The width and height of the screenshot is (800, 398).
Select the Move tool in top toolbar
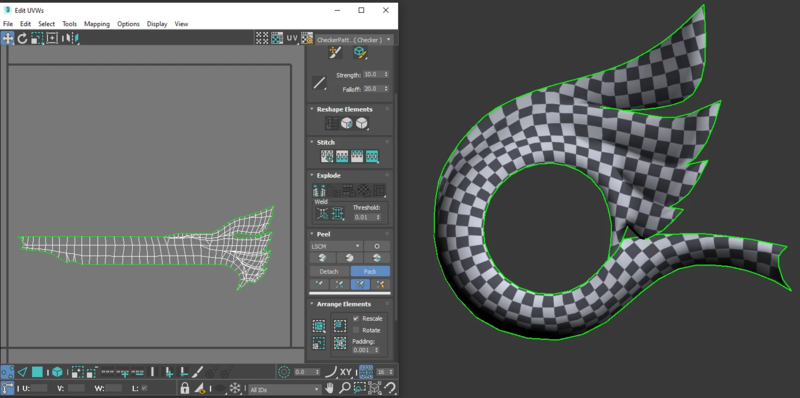click(x=8, y=38)
